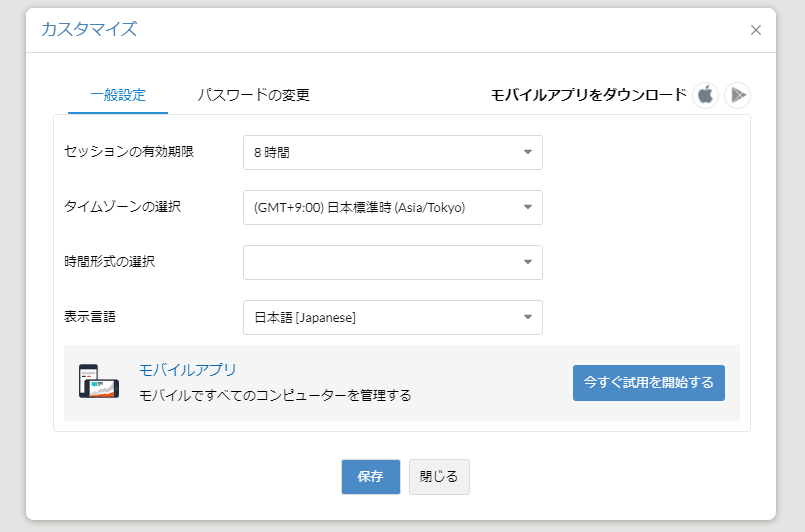The height and width of the screenshot is (532, 805).
Task: Expand the empty 時間形式の選択 dropdown
Action: click(392, 262)
